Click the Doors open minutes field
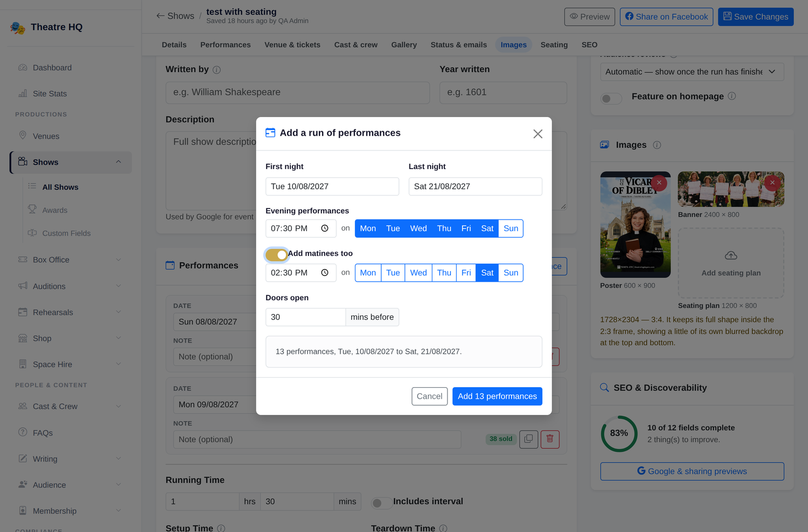808x532 pixels. 306,317
